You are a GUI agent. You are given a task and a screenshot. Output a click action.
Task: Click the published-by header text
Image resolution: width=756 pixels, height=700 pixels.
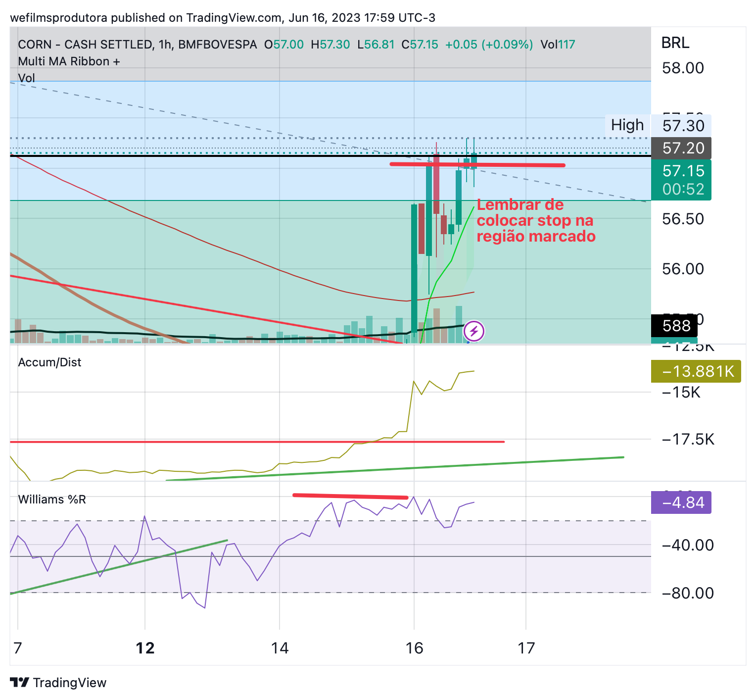[x=223, y=18]
